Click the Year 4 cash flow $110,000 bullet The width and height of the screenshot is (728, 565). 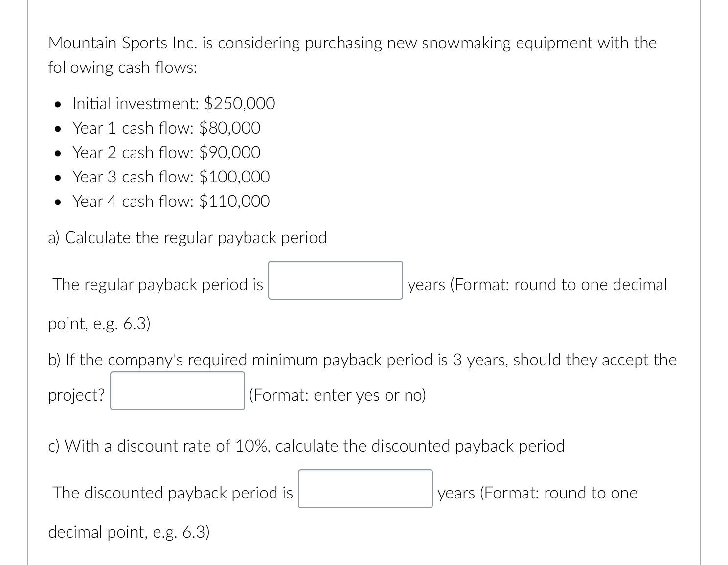171,201
